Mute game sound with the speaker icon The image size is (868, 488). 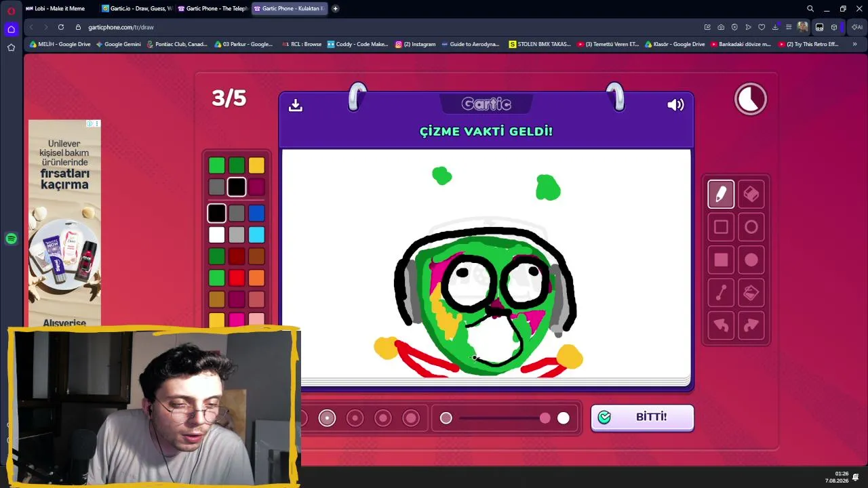point(675,104)
